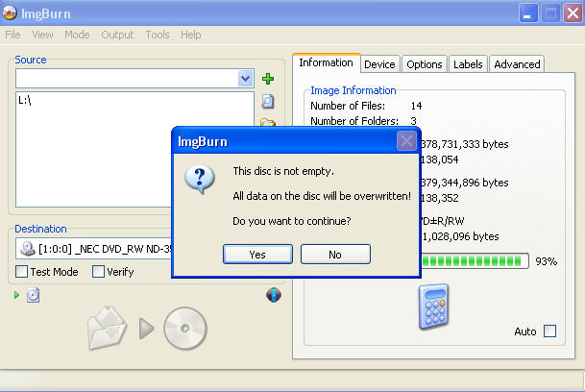Open the Tools menu
The width and height of the screenshot is (585, 392).
[158, 35]
